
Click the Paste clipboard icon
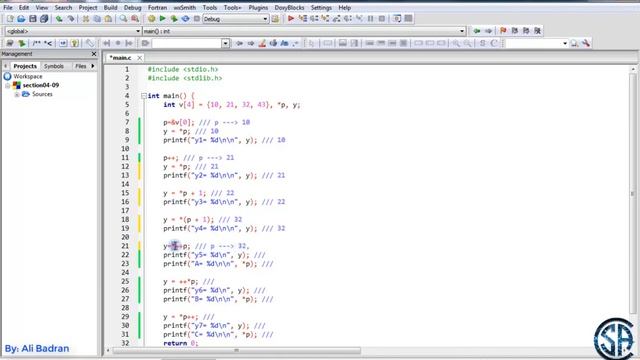tap(108, 19)
